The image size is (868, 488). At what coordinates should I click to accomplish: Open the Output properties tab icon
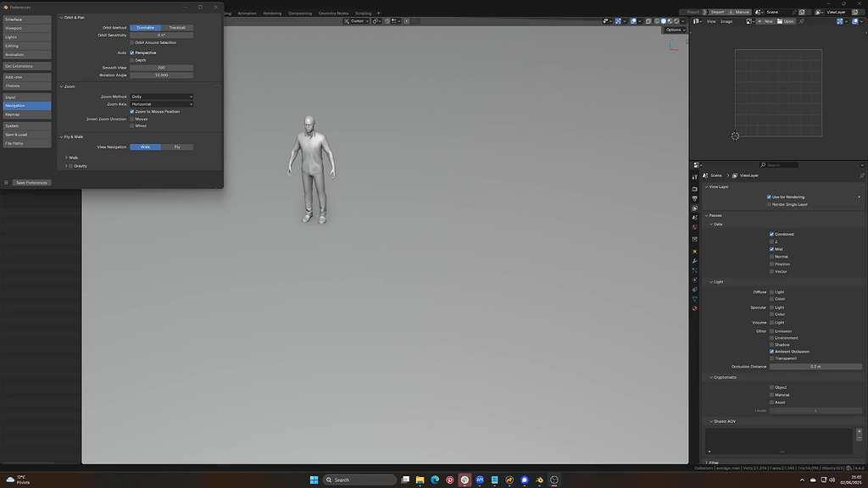pyautogui.click(x=695, y=198)
